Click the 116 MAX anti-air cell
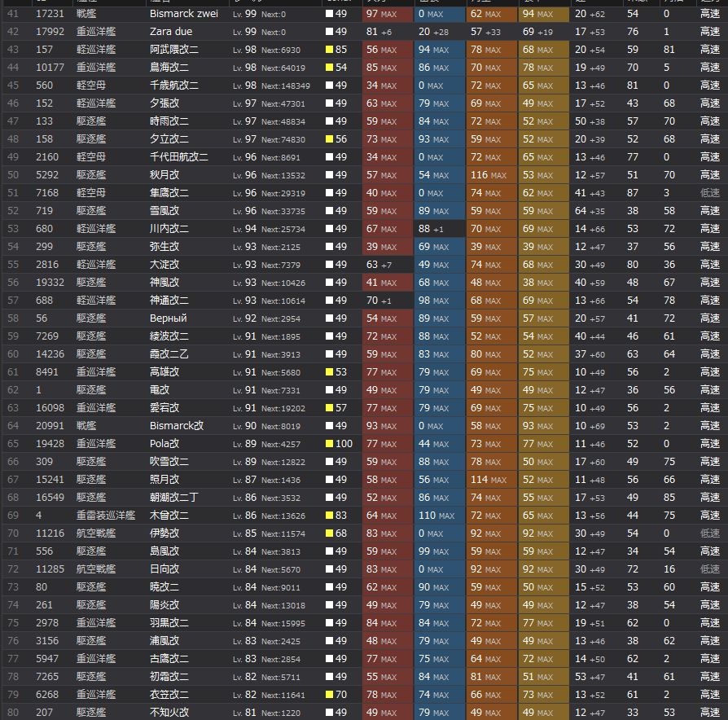 491,174
